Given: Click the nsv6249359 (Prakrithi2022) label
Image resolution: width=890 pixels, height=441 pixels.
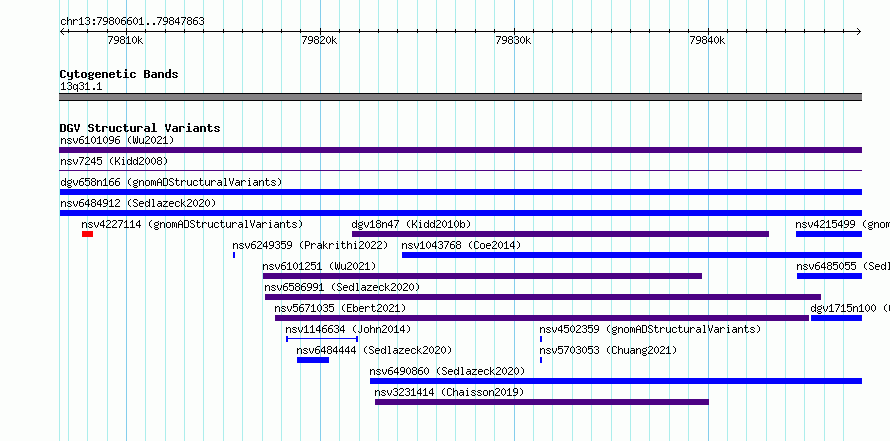Looking at the screenshot, I should pos(310,245).
